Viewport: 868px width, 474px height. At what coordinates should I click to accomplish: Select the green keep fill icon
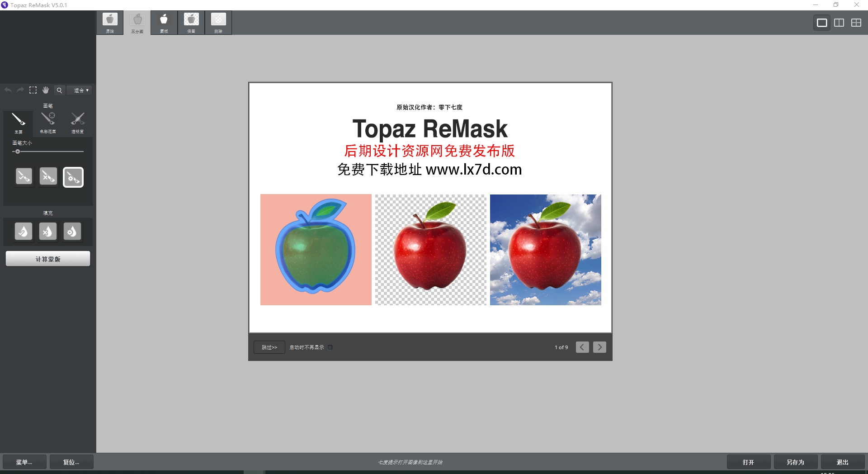click(x=24, y=231)
